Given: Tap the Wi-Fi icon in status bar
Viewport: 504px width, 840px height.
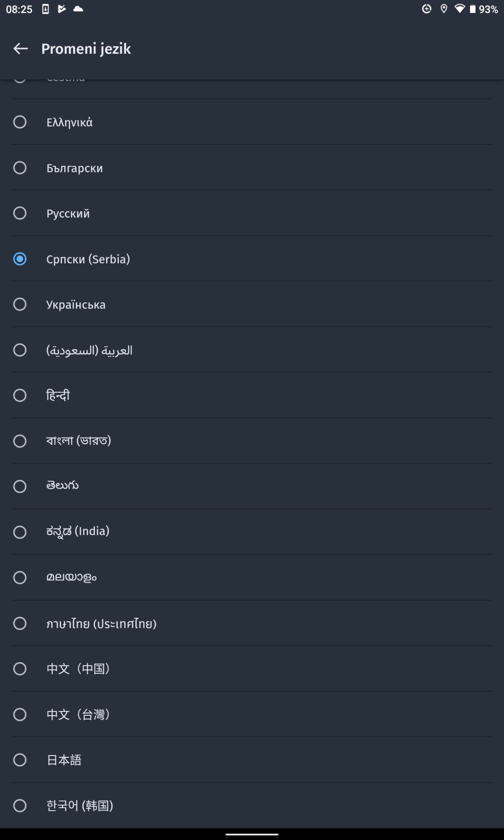Looking at the screenshot, I should pos(459,9).
